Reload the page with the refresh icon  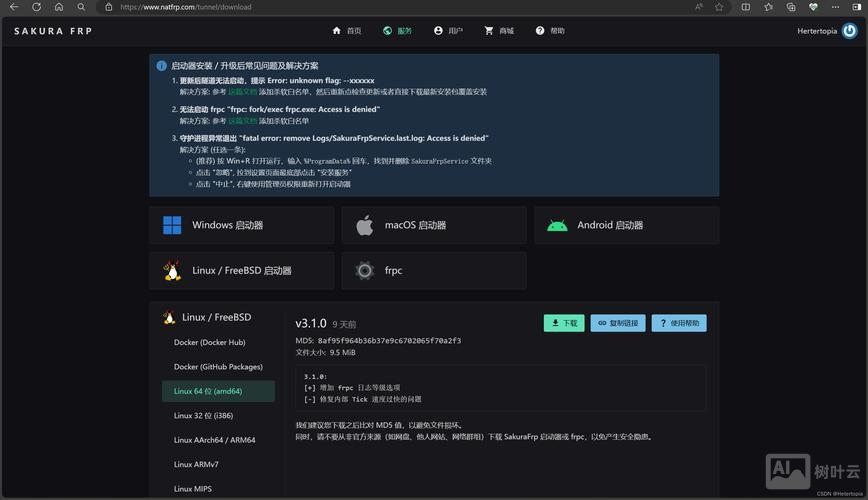pos(37,7)
